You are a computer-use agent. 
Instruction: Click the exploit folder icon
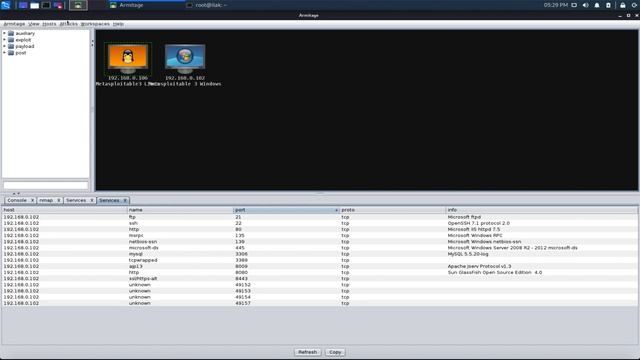pyautogui.click(x=11, y=40)
